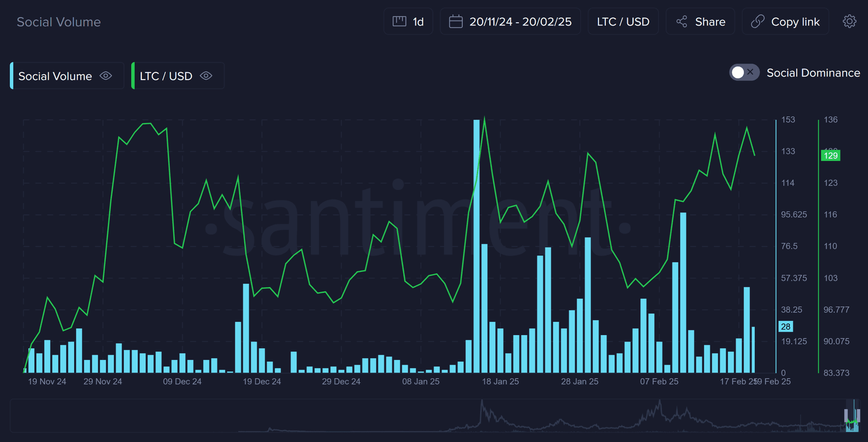Image resolution: width=868 pixels, height=442 pixels.
Task: Select the LTC / USD metric tab
Action: (x=166, y=76)
